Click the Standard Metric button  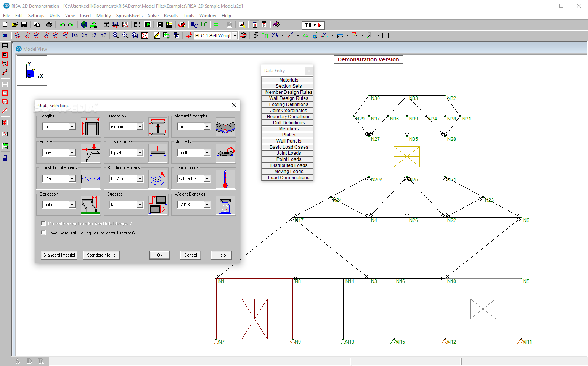[x=101, y=255]
